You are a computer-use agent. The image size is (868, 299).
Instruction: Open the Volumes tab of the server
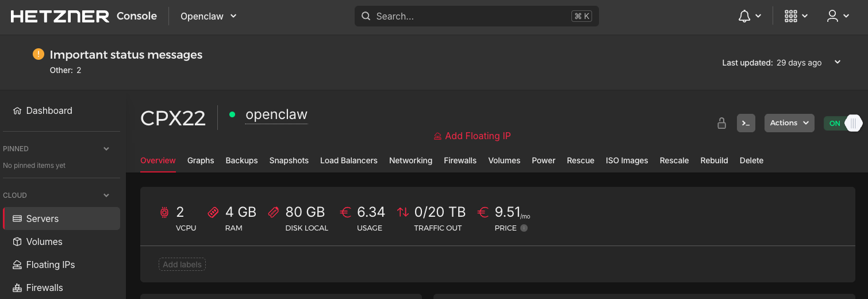click(504, 160)
